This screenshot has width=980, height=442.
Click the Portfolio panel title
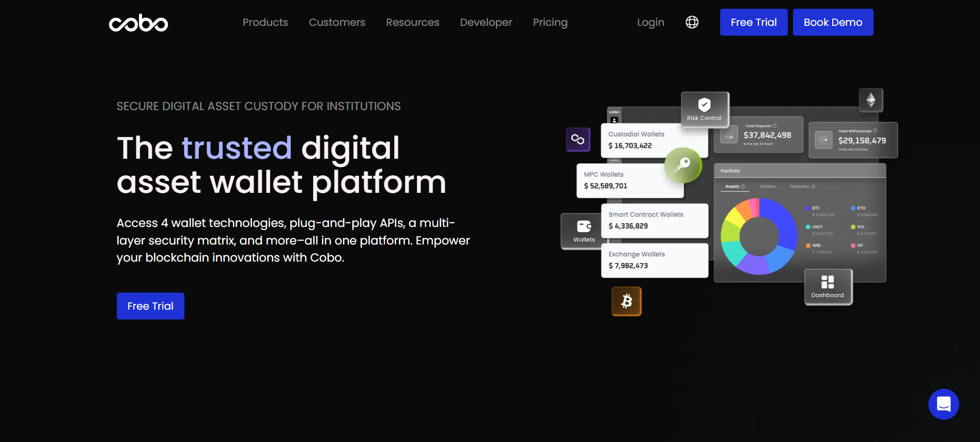[x=730, y=171]
